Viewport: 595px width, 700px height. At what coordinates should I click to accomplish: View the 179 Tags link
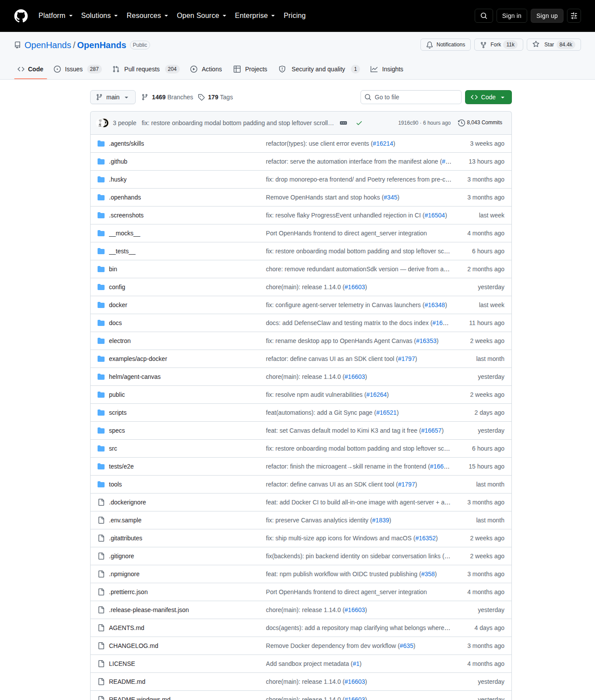coord(215,97)
